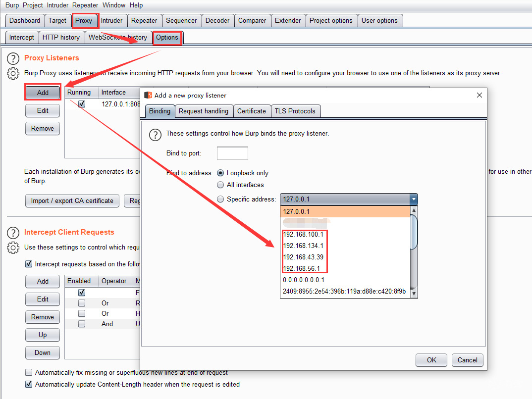
Task: Open the Intruder menu in menu bar
Action: pos(57,5)
